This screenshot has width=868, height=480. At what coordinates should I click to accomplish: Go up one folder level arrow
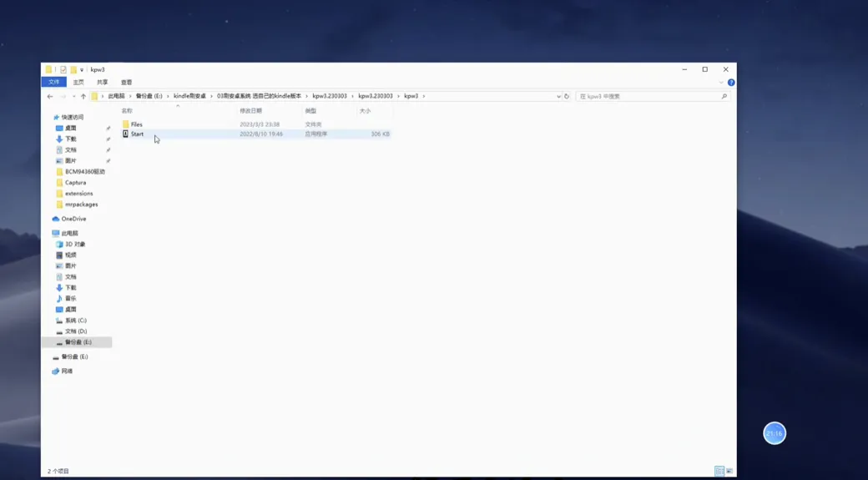83,96
